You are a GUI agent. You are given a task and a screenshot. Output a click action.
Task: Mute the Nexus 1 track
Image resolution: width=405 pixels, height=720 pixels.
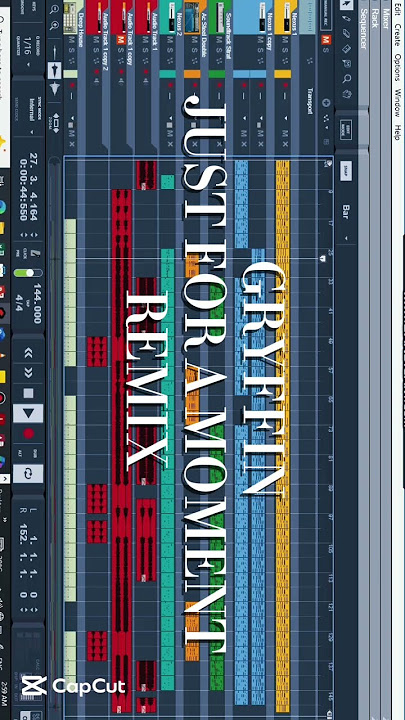tap(285, 39)
